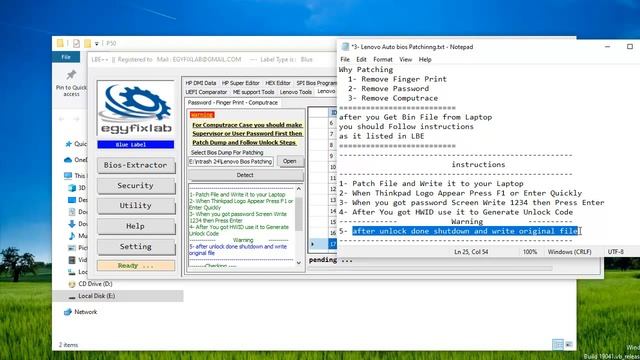Open the Notepad File menu
The height and width of the screenshot is (360, 640).
(x=345, y=60)
